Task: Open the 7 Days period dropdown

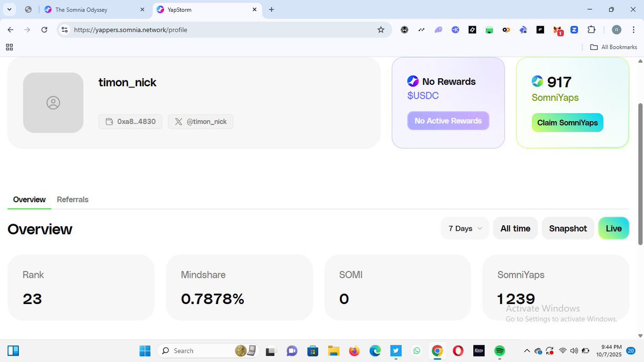Action: pos(465,228)
